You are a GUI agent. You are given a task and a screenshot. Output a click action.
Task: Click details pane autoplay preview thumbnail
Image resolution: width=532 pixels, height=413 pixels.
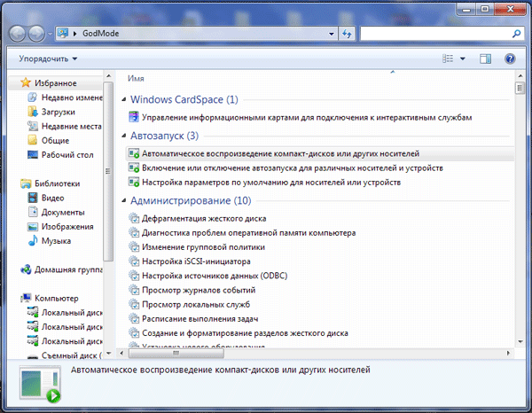click(x=41, y=384)
